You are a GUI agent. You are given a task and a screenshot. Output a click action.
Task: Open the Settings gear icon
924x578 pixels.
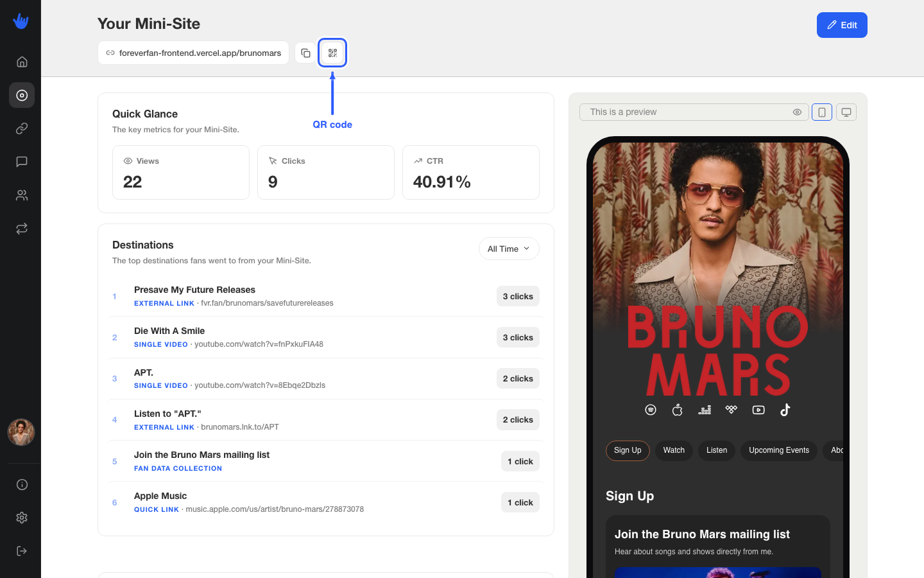[22, 518]
